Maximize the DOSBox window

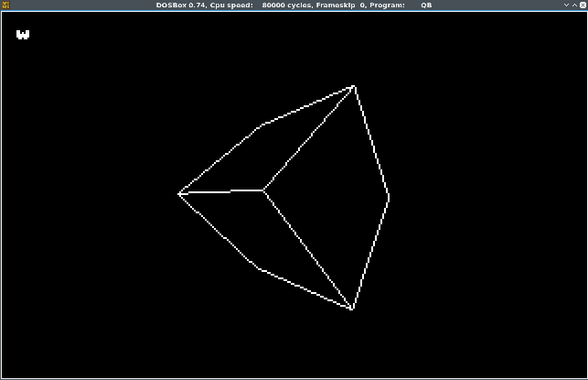tap(575, 5)
